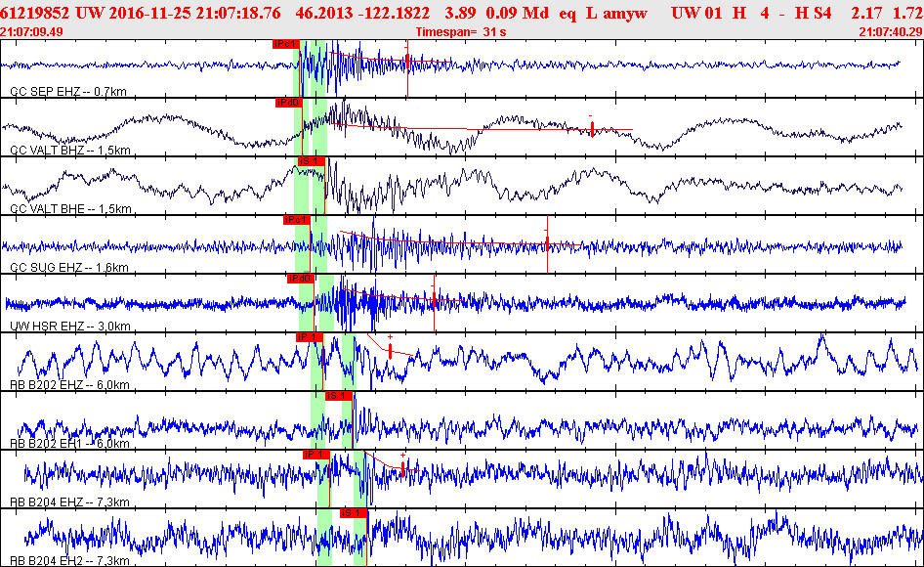Select the coda end marker on HSR EHZ
The width and height of the screenshot is (924, 567).
click(434, 301)
